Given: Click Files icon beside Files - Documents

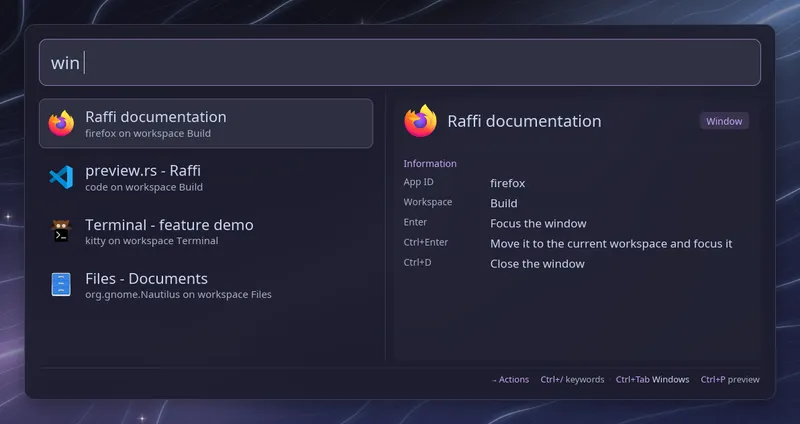Looking at the screenshot, I should [61, 285].
